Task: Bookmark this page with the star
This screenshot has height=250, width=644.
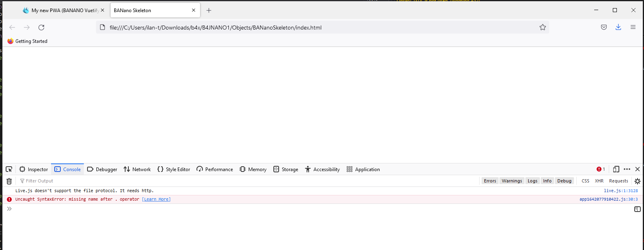Action: (543, 28)
